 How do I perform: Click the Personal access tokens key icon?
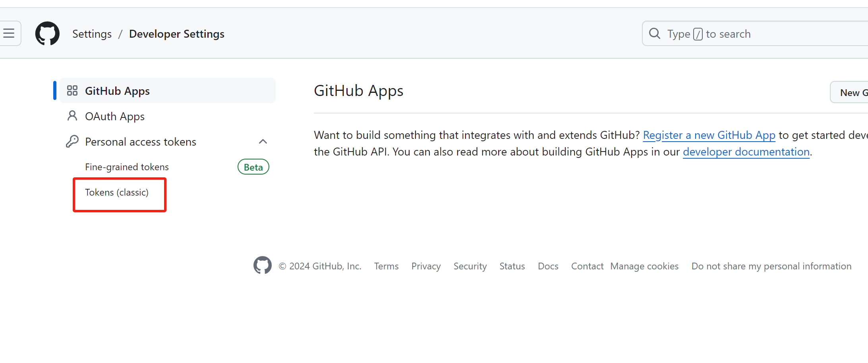point(72,142)
